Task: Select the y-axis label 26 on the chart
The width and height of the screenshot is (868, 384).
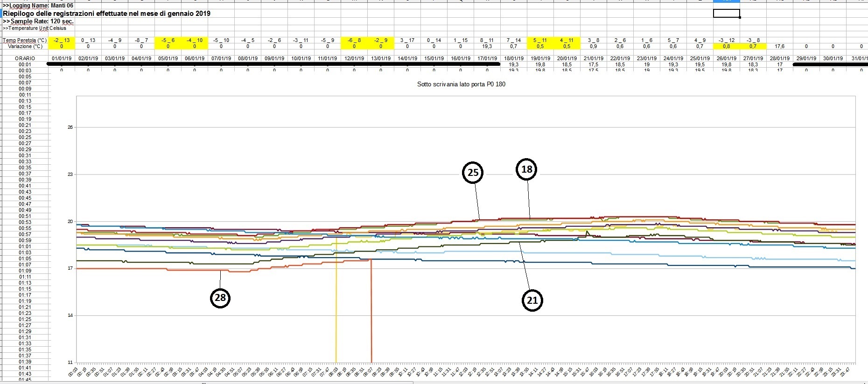Action: click(x=70, y=127)
